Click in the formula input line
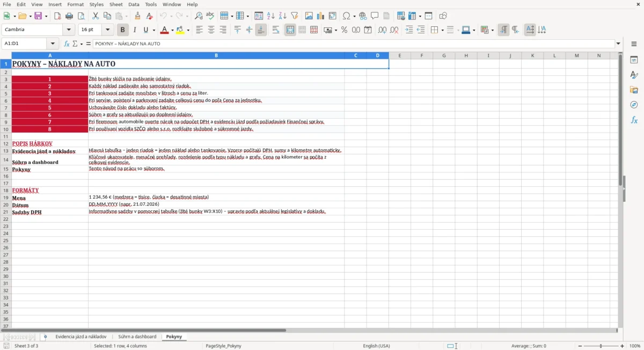This screenshot has width=644, height=350. pyautogui.click(x=354, y=43)
